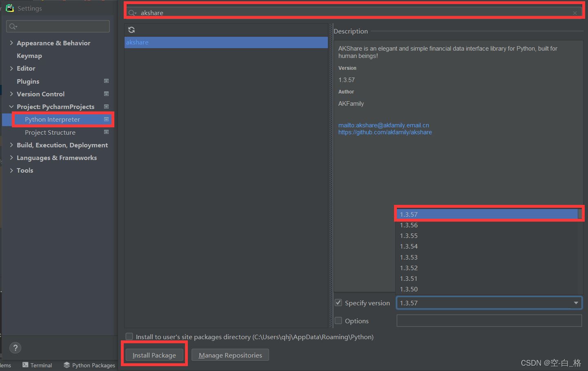Click project-level icon beside Project Structure

(106, 132)
